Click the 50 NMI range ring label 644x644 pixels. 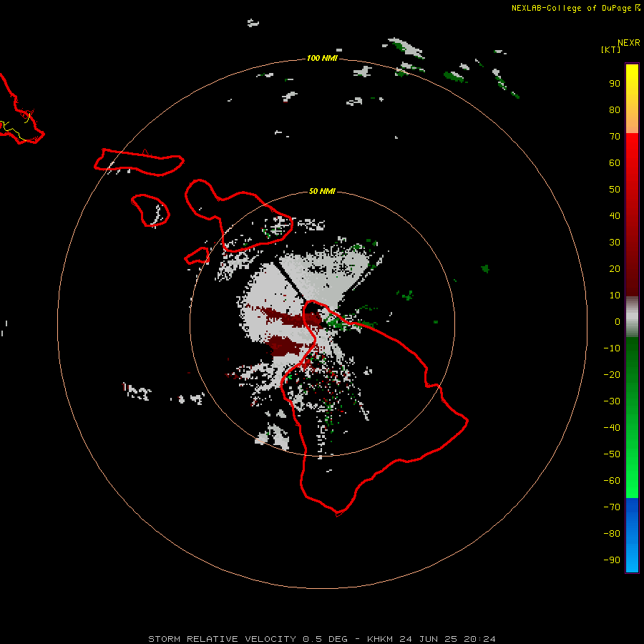[322, 191]
